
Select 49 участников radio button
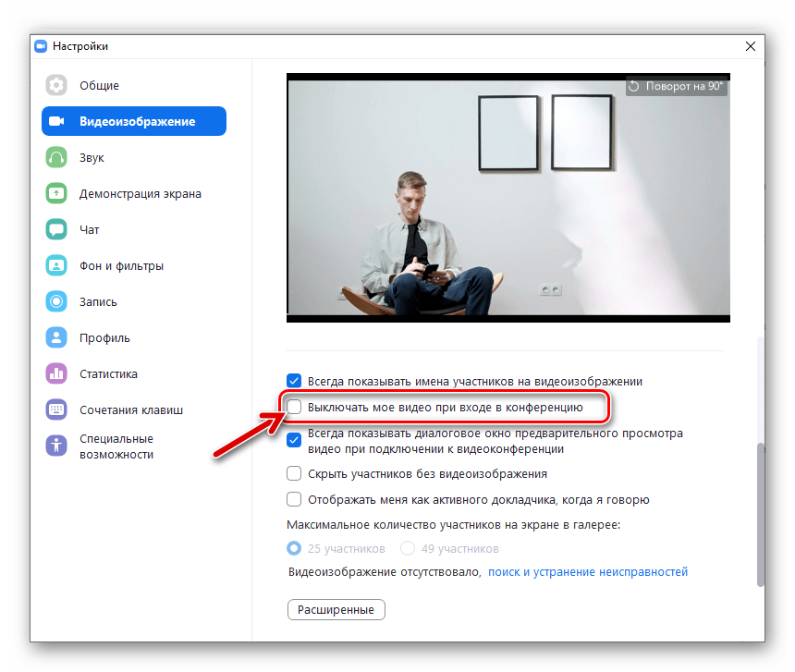pyautogui.click(x=408, y=548)
